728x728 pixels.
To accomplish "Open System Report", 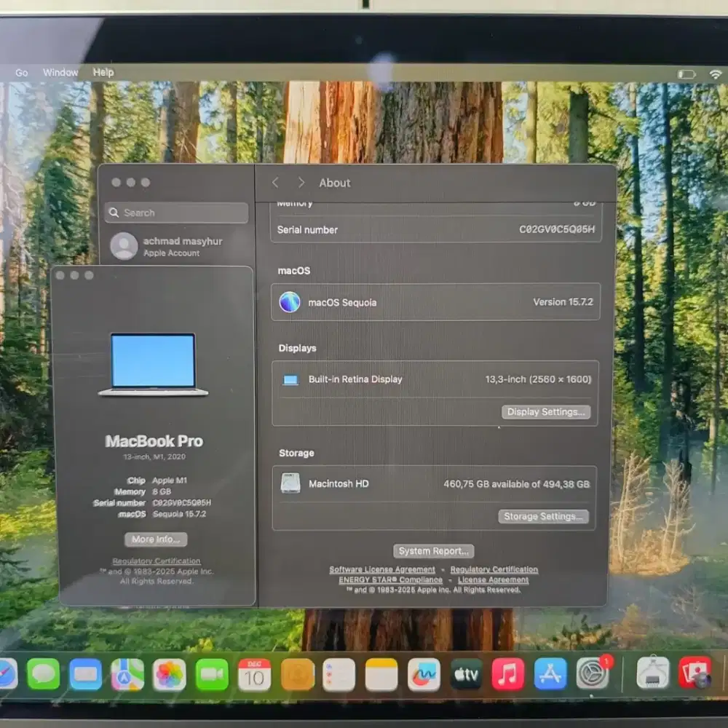I will coord(433,551).
